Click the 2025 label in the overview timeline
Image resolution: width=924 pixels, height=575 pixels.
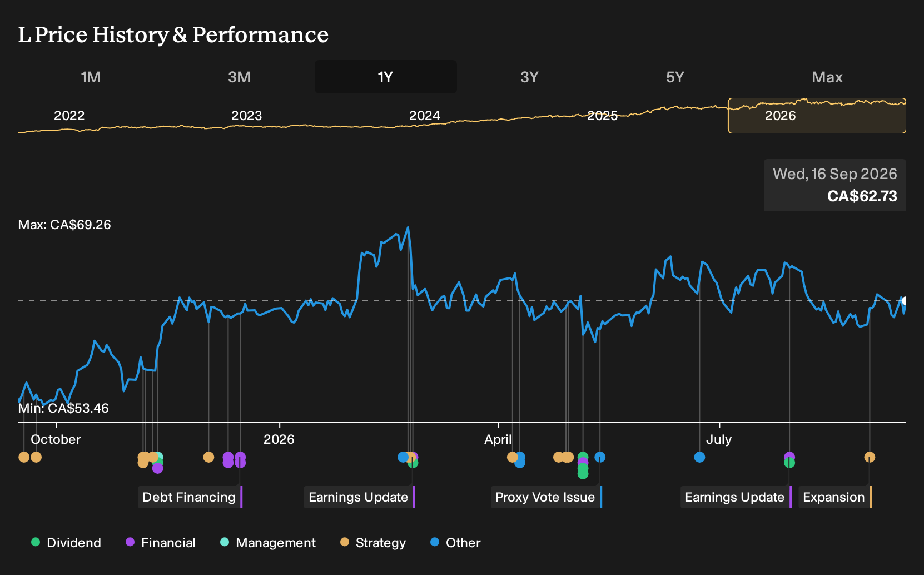[602, 116]
